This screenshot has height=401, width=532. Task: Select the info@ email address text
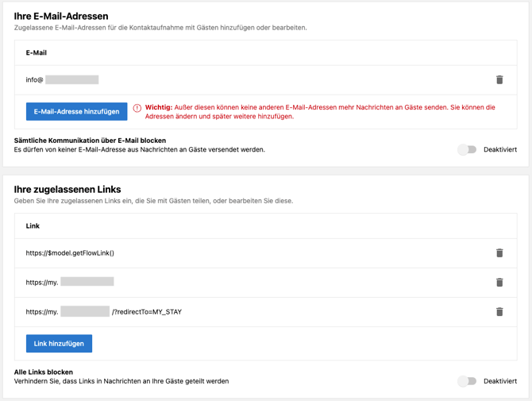pos(62,79)
